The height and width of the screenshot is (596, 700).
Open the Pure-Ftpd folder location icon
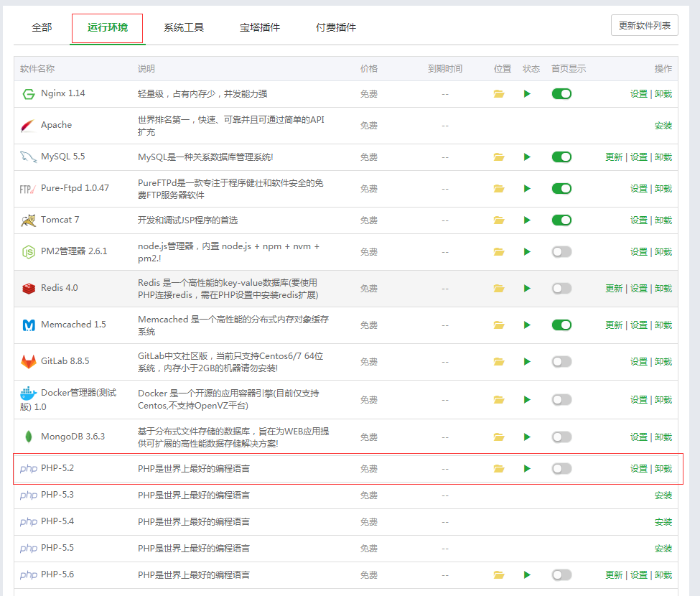(499, 189)
